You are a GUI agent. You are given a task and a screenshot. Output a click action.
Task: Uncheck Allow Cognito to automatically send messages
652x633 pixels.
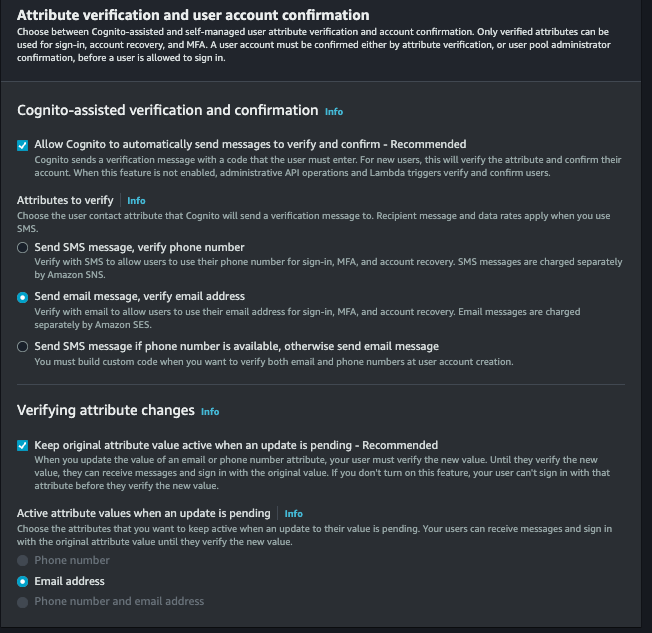tap(22, 145)
